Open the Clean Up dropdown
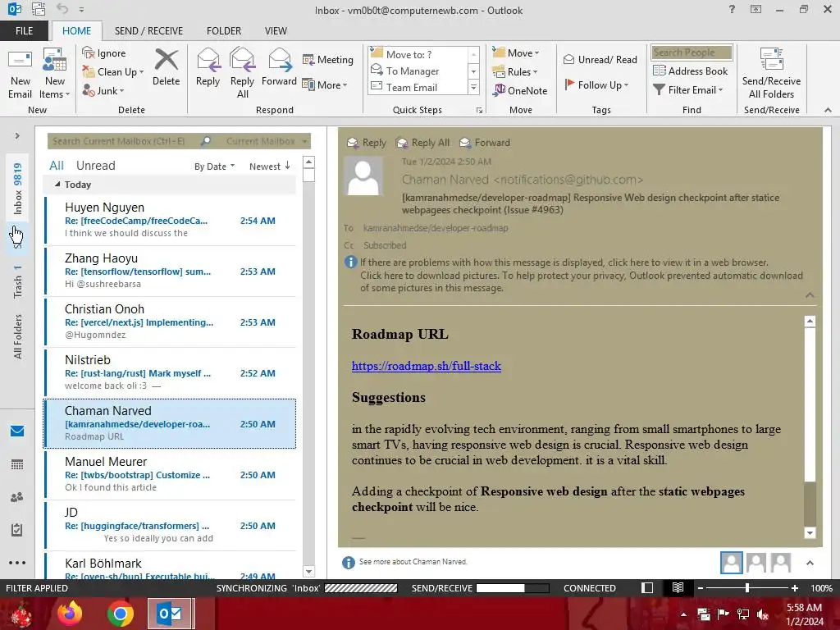Viewport: 840px width, 630px height. point(113,72)
